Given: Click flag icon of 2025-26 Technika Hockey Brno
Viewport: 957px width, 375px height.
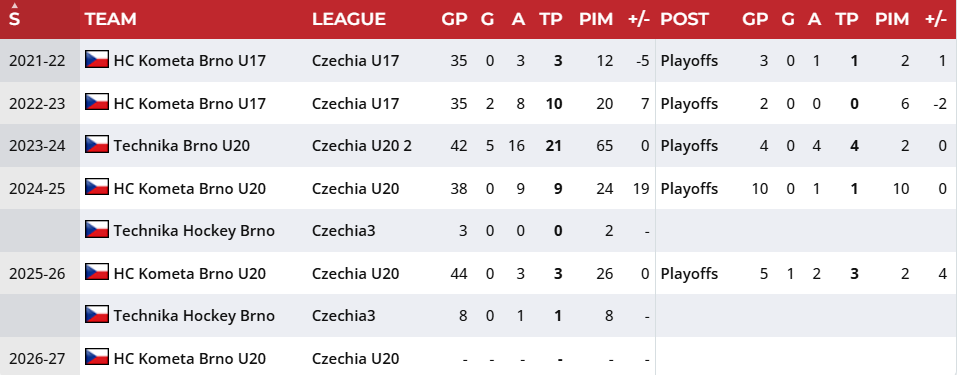Looking at the screenshot, I should tap(96, 315).
